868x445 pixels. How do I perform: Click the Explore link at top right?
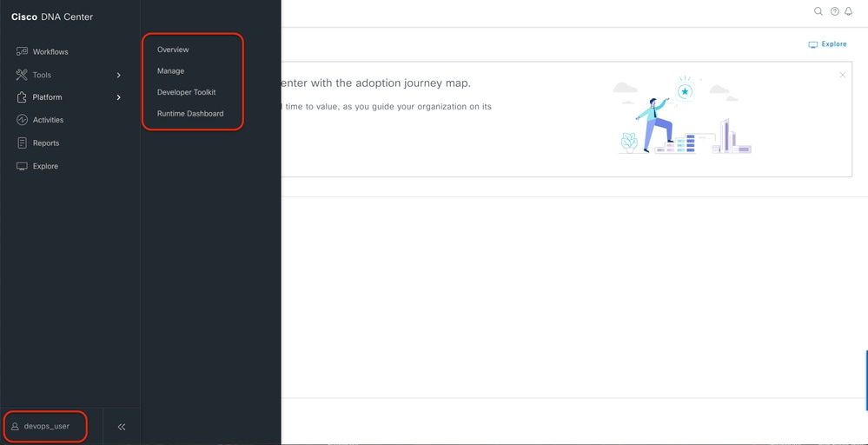coord(827,44)
